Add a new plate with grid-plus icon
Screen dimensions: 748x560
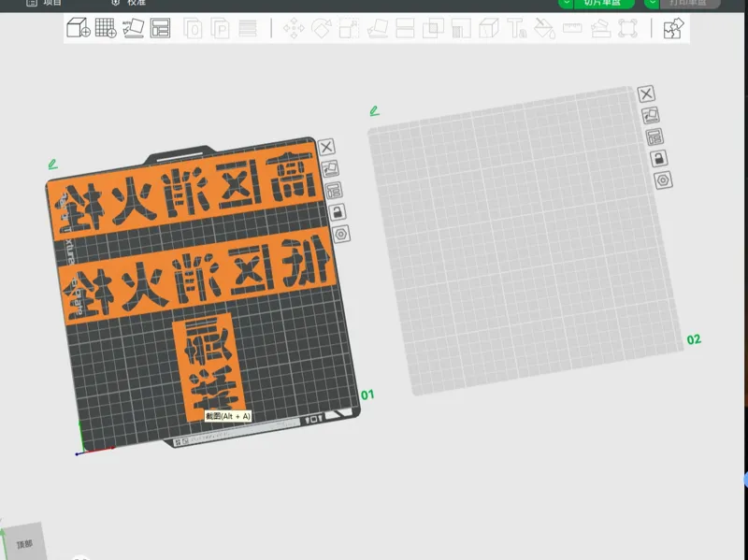click(106, 28)
